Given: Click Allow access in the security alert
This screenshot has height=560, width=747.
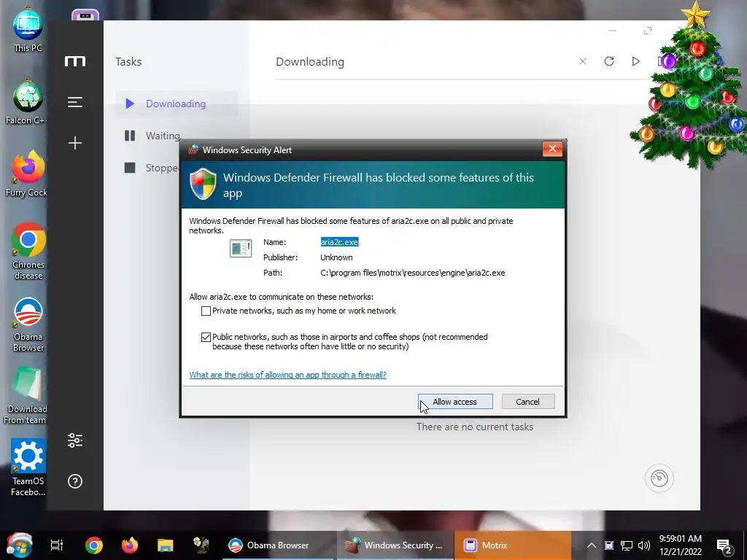Looking at the screenshot, I should tap(455, 402).
